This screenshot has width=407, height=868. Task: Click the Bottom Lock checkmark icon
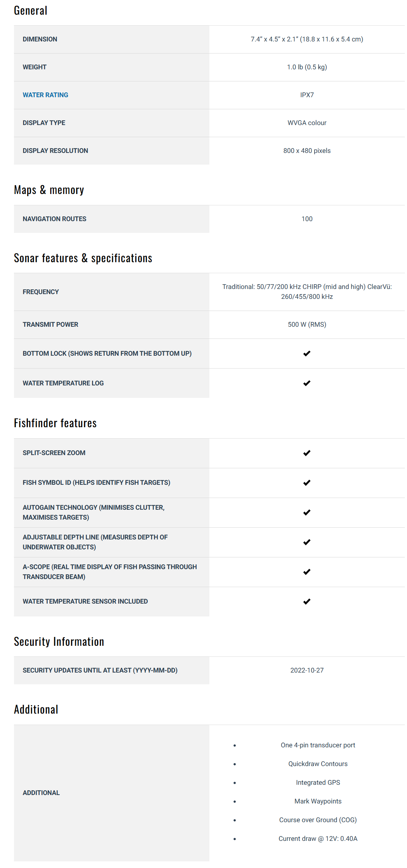307,354
